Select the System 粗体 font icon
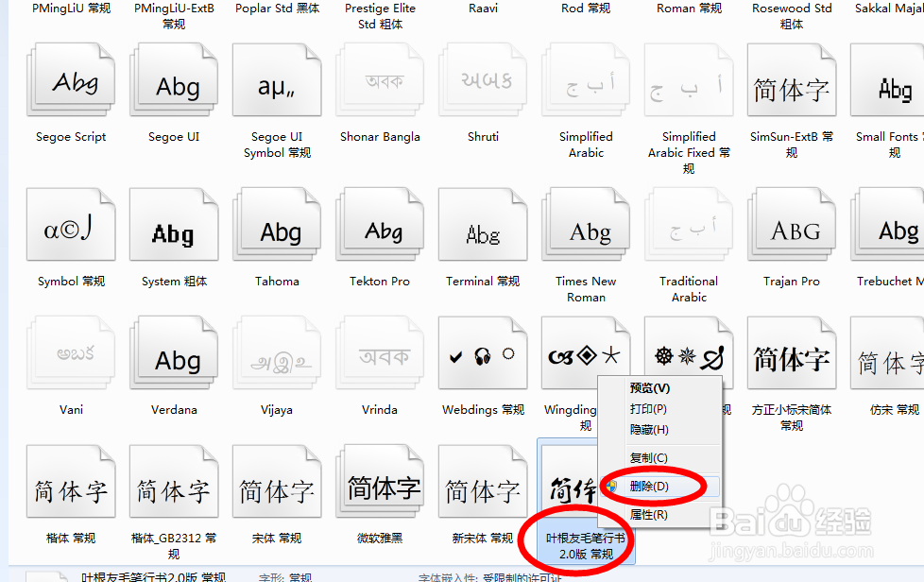The image size is (924, 582). click(x=174, y=224)
